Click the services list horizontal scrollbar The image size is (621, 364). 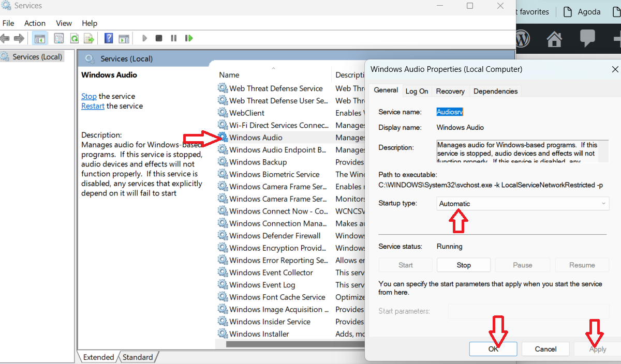pos(295,344)
